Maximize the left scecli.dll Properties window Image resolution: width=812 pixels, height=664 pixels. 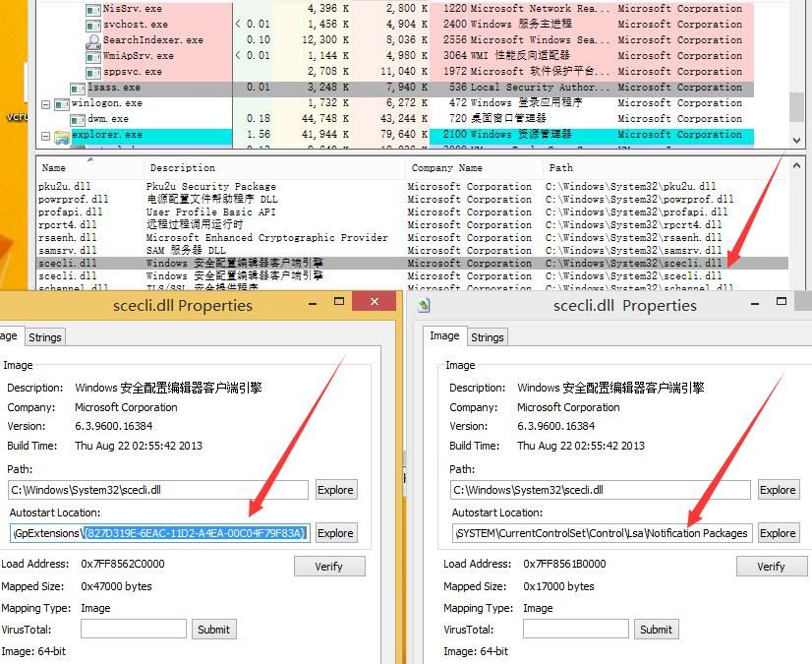339,302
